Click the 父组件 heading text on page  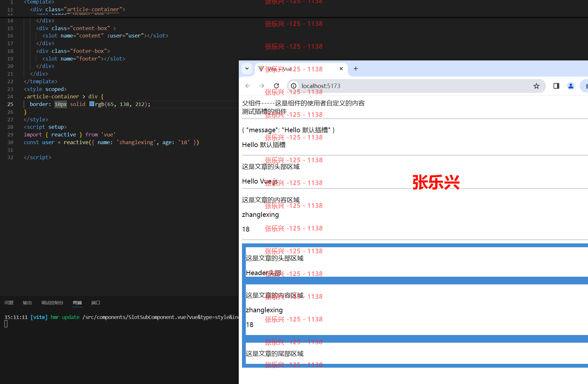[x=303, y=103]
